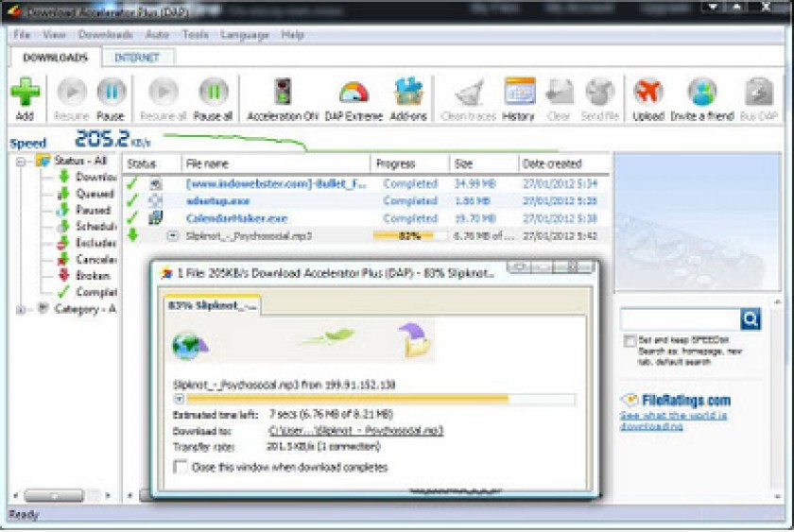Select the Canceled status filter

tap(87, 259)
